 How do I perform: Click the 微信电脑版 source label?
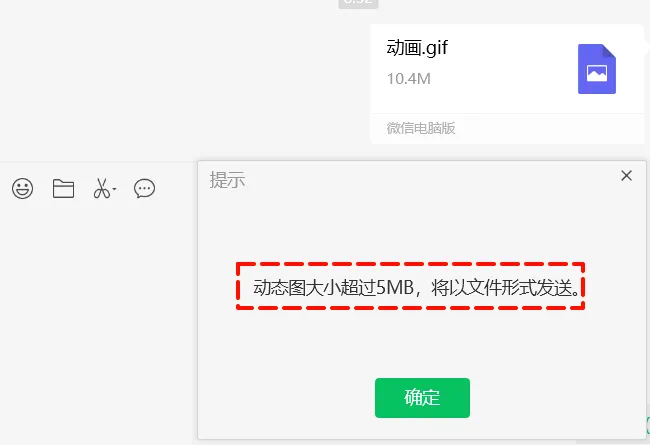point(421,128)
